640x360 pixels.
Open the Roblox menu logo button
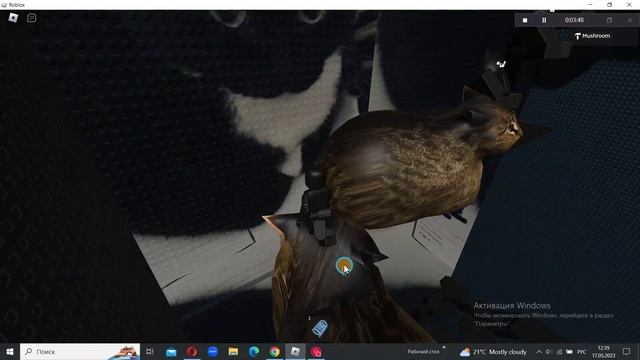[13, 18]
